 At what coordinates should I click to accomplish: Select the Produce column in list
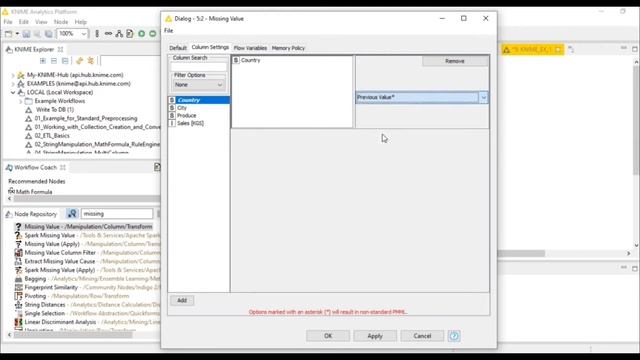pyautogui.click(x=199, y=116)
